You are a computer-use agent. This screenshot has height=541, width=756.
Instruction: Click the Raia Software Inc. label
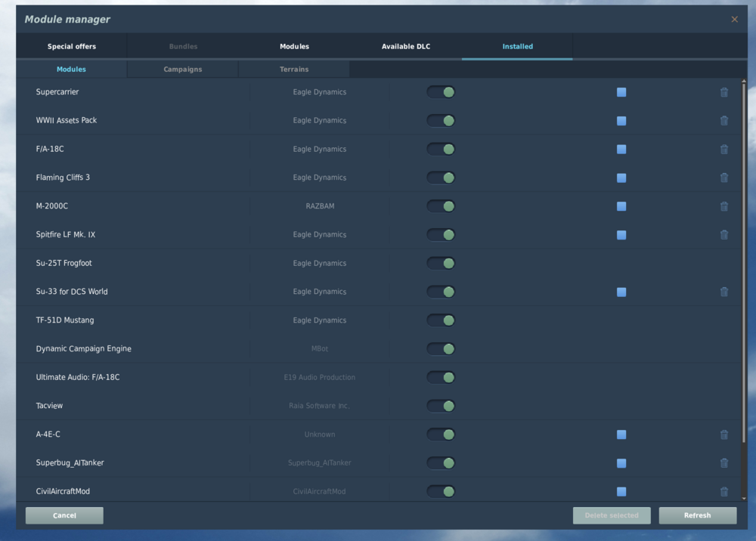click(x=320, y=406)
